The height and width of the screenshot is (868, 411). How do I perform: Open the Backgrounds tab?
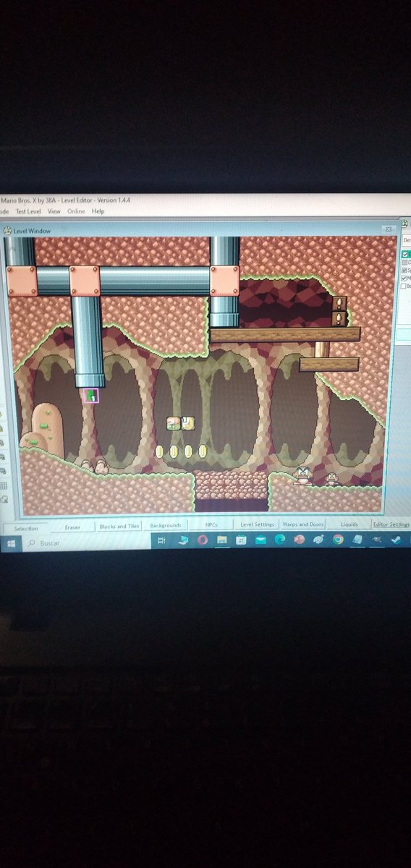166,526
